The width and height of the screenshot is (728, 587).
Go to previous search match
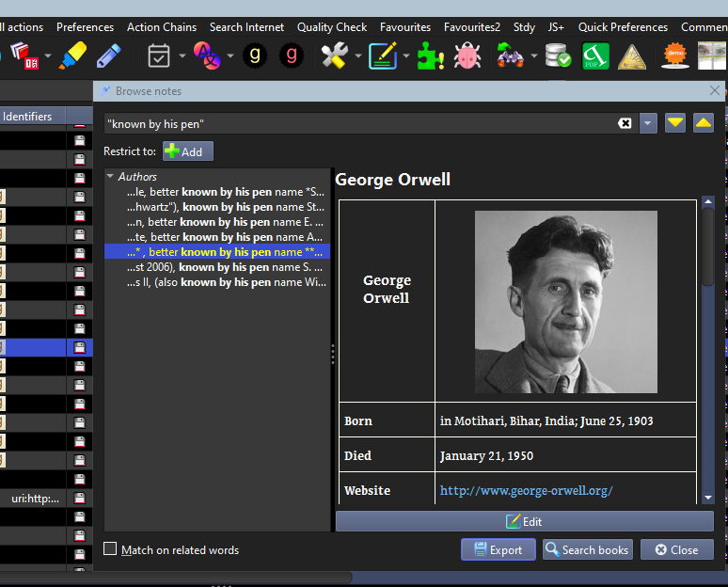coord(704,123)
